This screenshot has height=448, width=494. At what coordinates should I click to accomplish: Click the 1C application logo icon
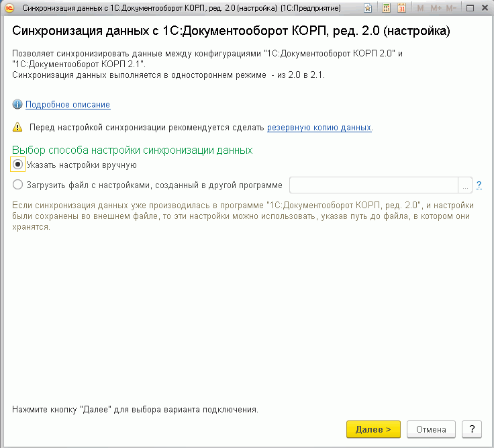pyautogui.click(x=9, y=8)
